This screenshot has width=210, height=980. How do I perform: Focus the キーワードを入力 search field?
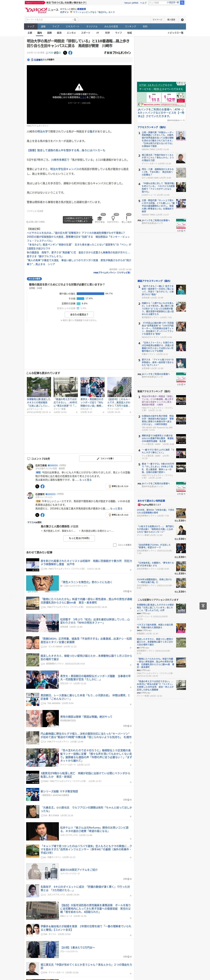(x=49, y=19)
